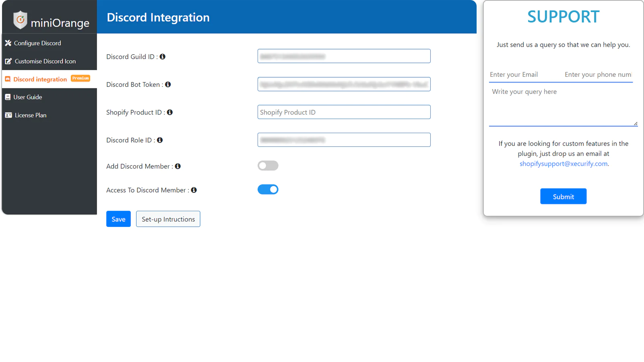Click the Save button
Image resolution: width=644 pixels, height=362 pixels.
tap(118, 219)
